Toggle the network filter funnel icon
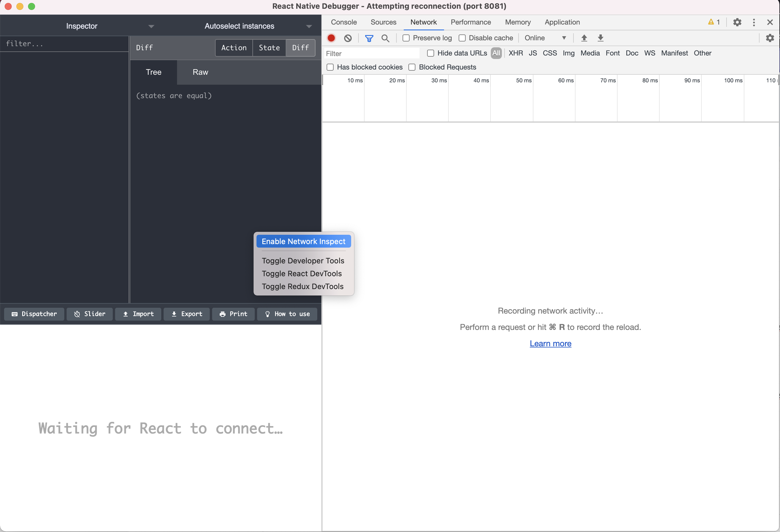Image resolution: width=780 pixels, height=532 pixels. click(x=369, y=38)
